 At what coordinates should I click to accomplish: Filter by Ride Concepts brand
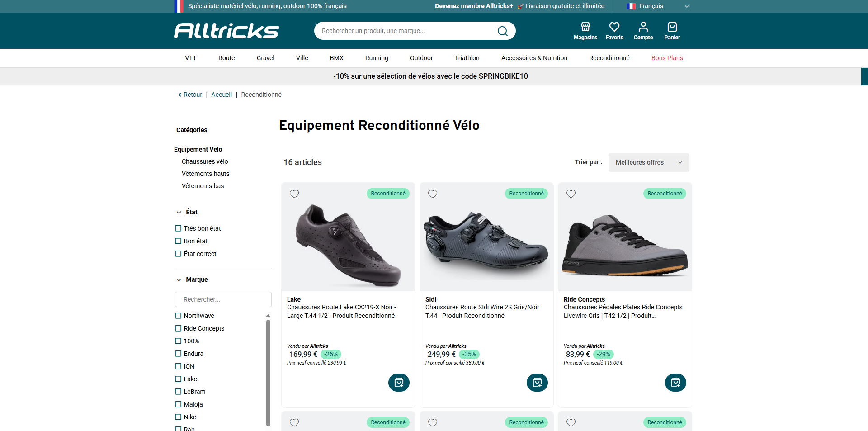[x=178, y=328]
